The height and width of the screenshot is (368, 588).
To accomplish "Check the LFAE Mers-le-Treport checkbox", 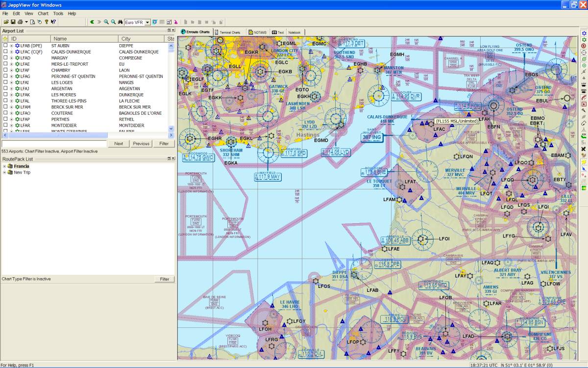I will (x=5, y=64).
